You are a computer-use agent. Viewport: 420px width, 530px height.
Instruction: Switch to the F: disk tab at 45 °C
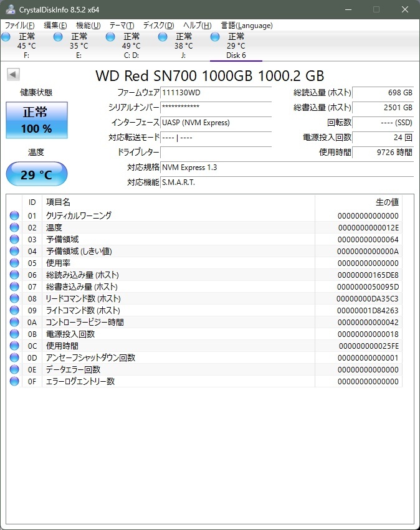pyautogui.click(x=26, y=45)
